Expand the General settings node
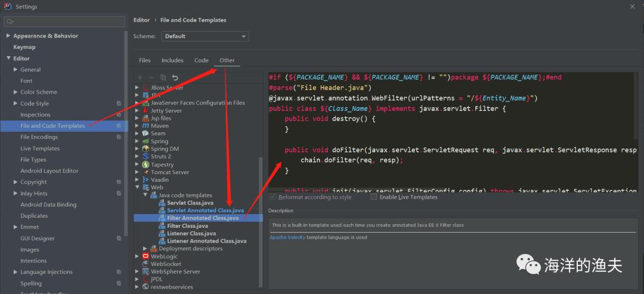Viewport: 644px width, 294px height. (x=16, y=69)
